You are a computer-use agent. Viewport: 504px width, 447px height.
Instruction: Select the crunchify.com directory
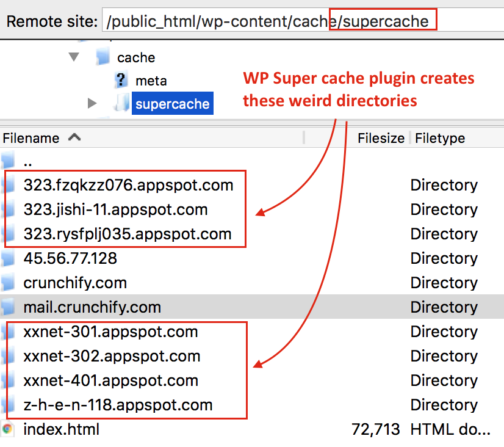(x=75, y=283)
